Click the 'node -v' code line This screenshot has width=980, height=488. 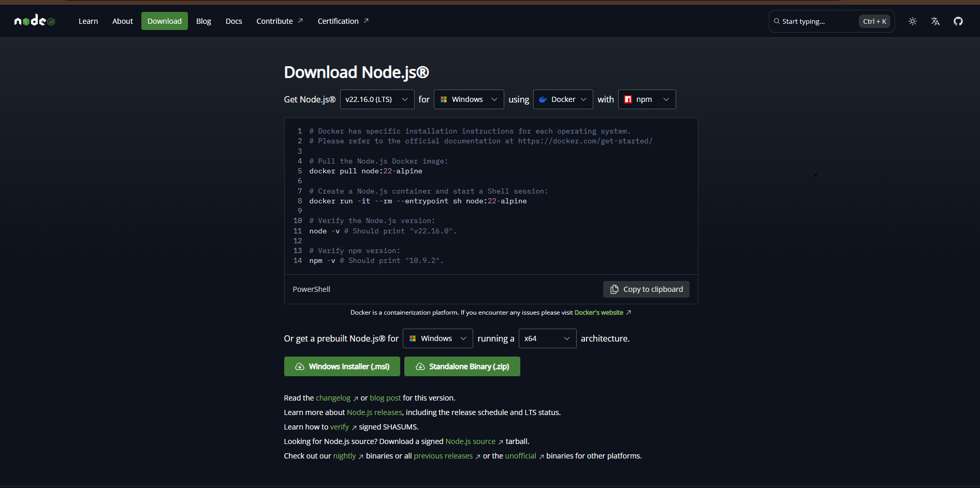[x=383, y=231]
